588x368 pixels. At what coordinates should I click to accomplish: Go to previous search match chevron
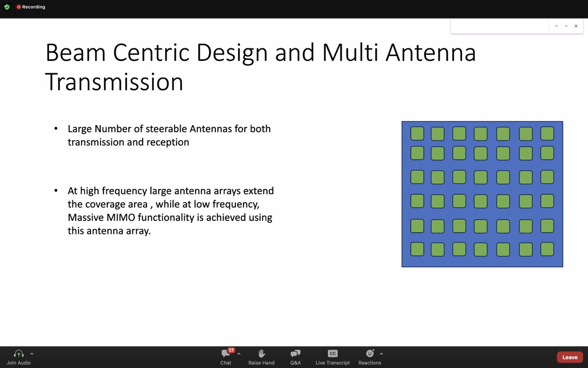[556, 26]
